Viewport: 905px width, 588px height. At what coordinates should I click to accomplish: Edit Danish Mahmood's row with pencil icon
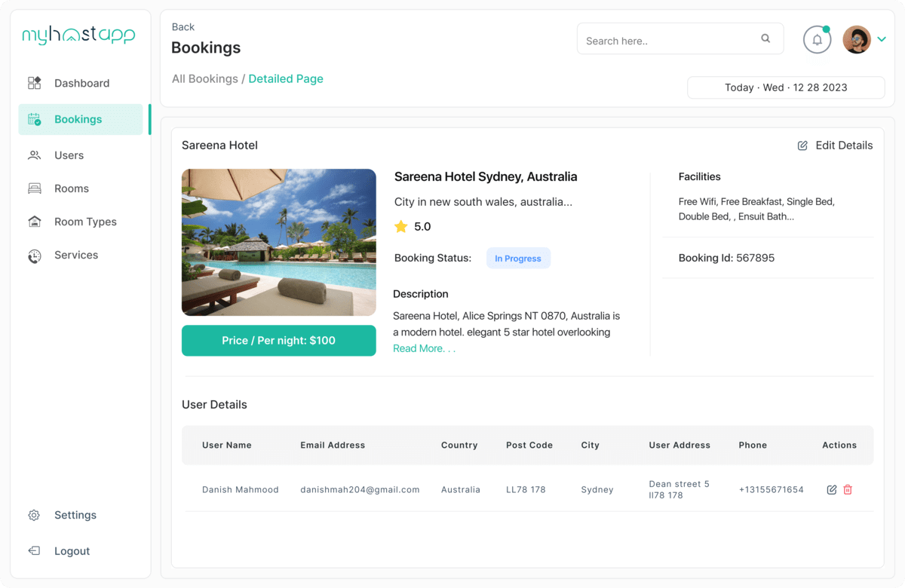832,490
